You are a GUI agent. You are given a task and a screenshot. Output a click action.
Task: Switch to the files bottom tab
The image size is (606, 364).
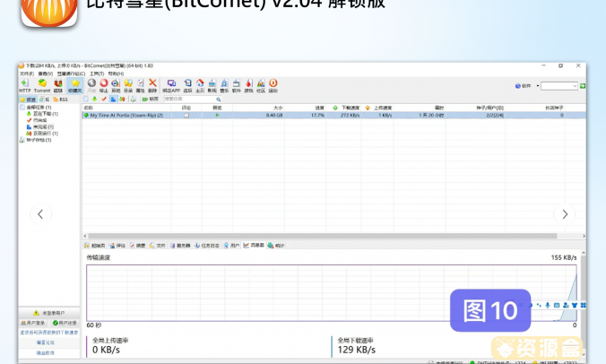(157, 246)
